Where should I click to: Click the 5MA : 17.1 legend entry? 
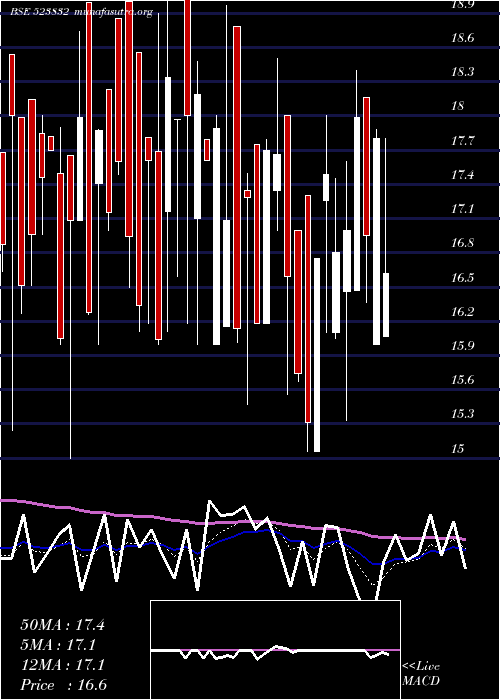(58, 645)
